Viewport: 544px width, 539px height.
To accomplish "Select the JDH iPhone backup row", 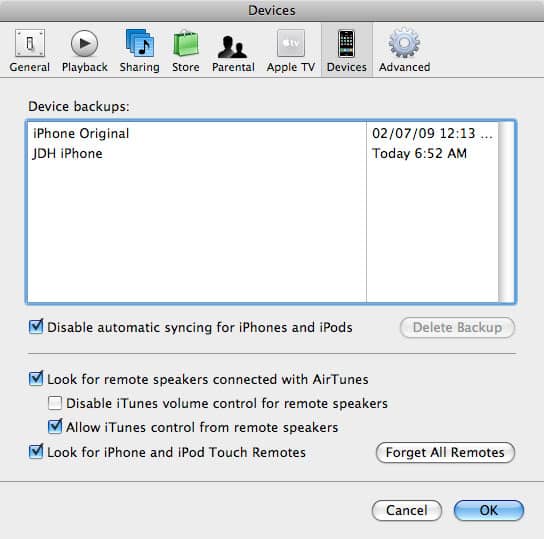I will 263,153.
